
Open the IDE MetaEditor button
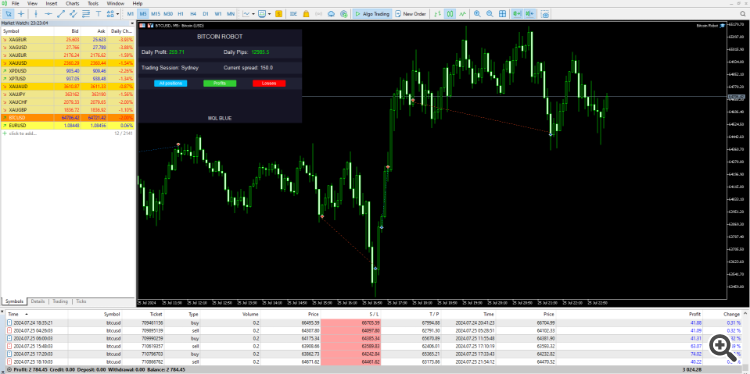click(x=294, y=14)
